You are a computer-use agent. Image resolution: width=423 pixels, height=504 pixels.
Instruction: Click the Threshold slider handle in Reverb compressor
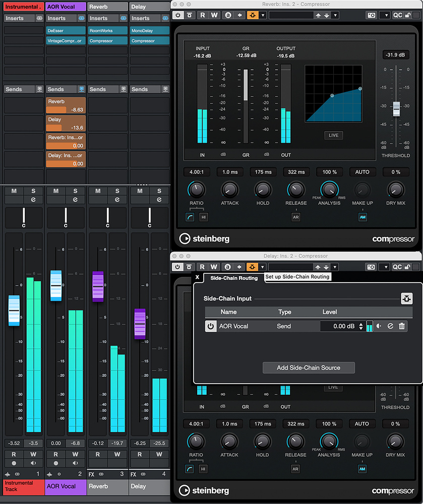tap(396, 109)
